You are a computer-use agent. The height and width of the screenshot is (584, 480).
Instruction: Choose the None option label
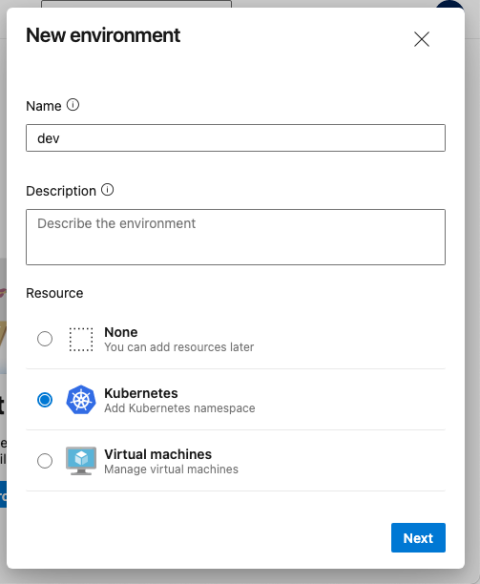[121, 332]
